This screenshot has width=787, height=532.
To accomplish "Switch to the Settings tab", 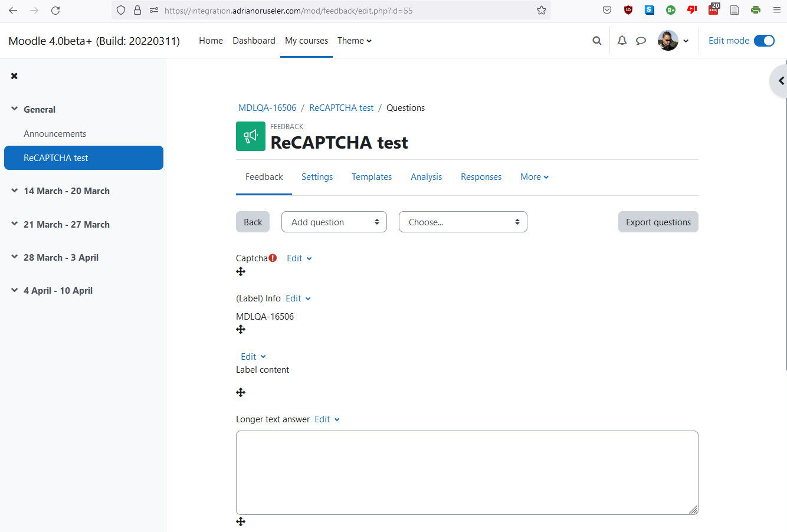I will 317,177.
